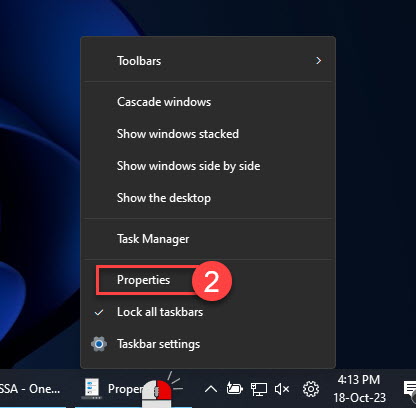Expand the Toolbars submenu arrow
416x408 pixels.
click(318, 61)
